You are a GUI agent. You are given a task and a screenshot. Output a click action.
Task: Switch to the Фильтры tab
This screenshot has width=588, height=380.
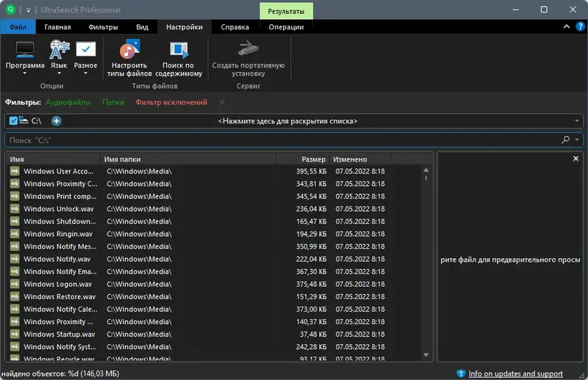click(103, 27)
